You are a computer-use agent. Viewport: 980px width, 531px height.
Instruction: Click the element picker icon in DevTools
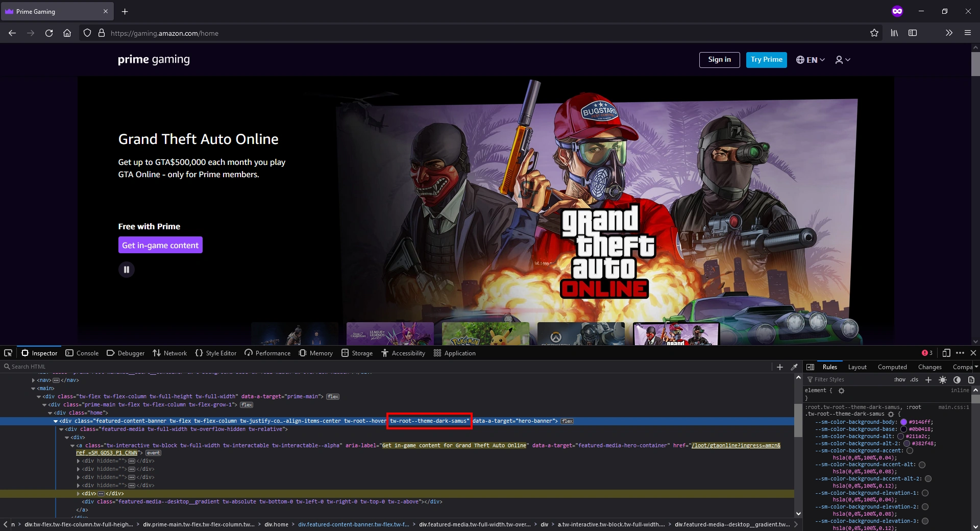coord(8,353)
